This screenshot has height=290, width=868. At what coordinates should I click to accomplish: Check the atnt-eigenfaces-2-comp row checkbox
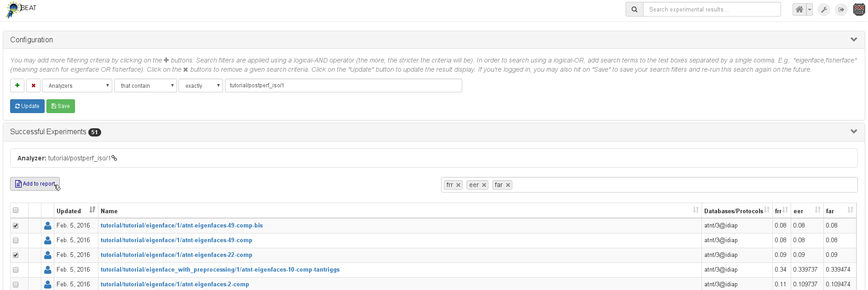(16, 284)
